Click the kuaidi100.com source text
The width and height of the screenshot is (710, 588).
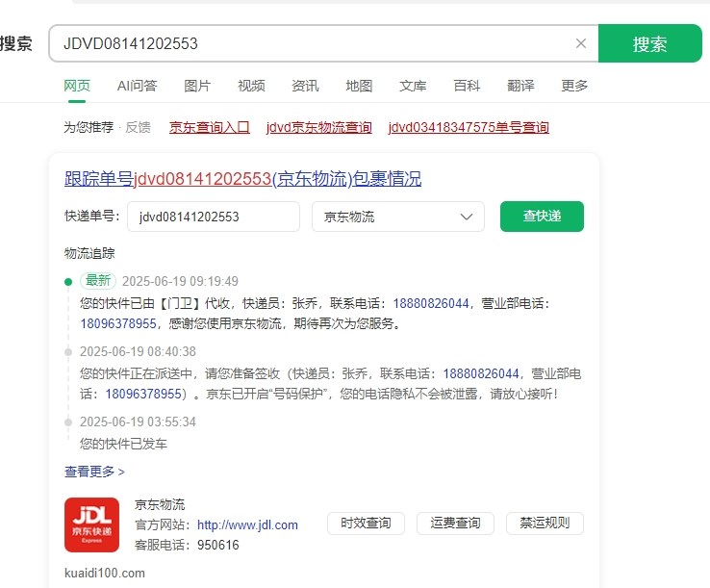coord(105,573)
